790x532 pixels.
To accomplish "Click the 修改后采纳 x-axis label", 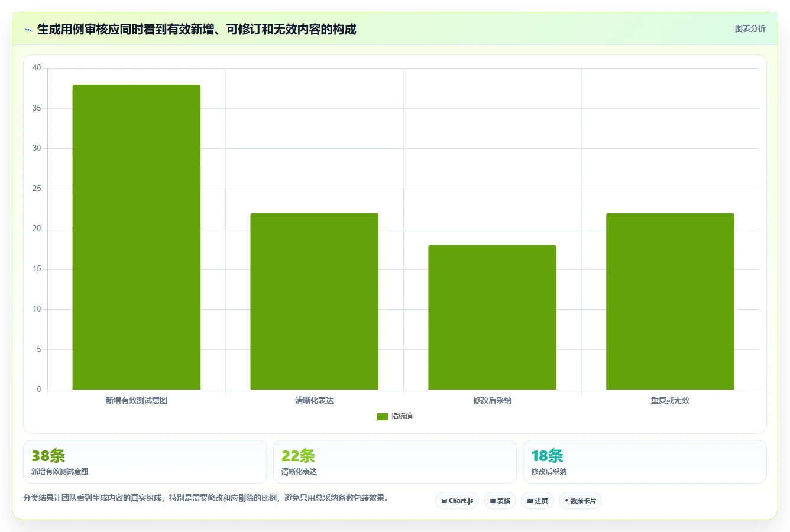I will [493, 400].
